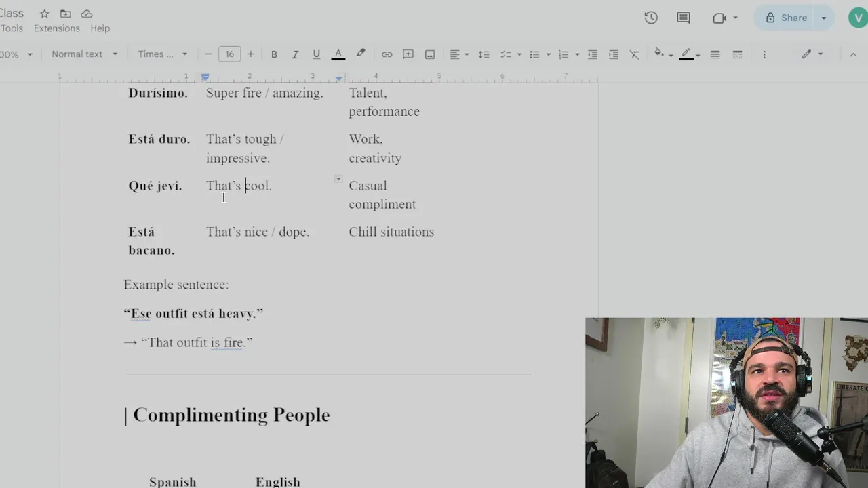Click the webcam video overlay
This screenshot has height=488, width=868.
click(x=726, y=403)
